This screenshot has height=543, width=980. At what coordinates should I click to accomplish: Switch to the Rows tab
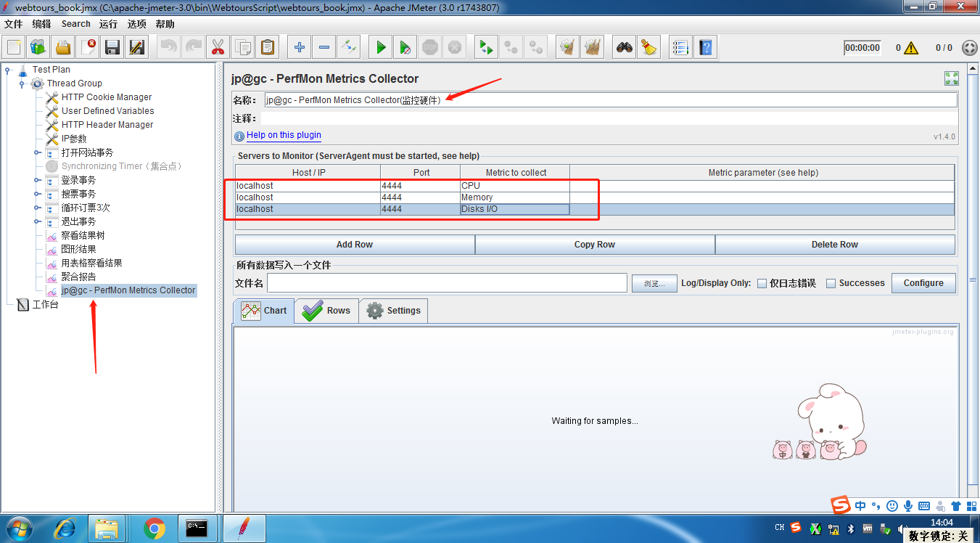click(326, 311)
